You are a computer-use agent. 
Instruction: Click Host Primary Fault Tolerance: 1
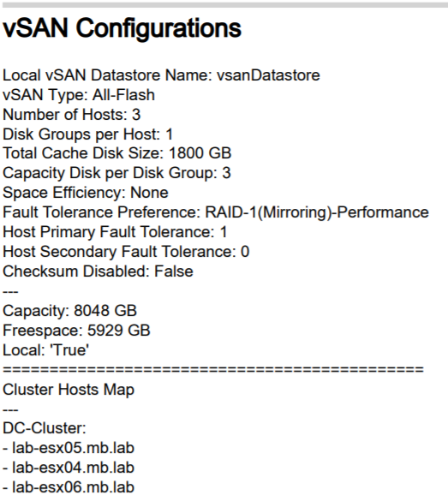point(115,232)
